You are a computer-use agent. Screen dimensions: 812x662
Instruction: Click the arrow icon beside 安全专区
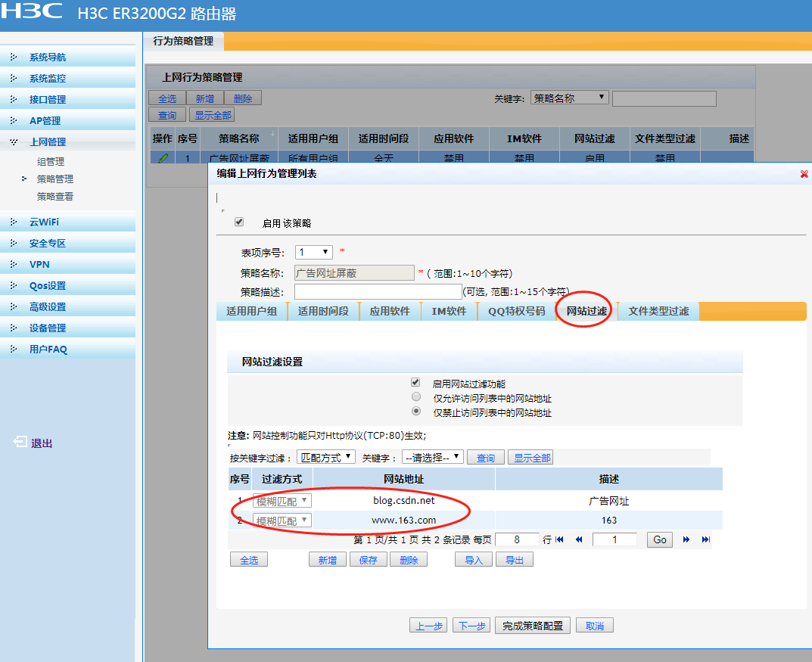tap(14, 244)
